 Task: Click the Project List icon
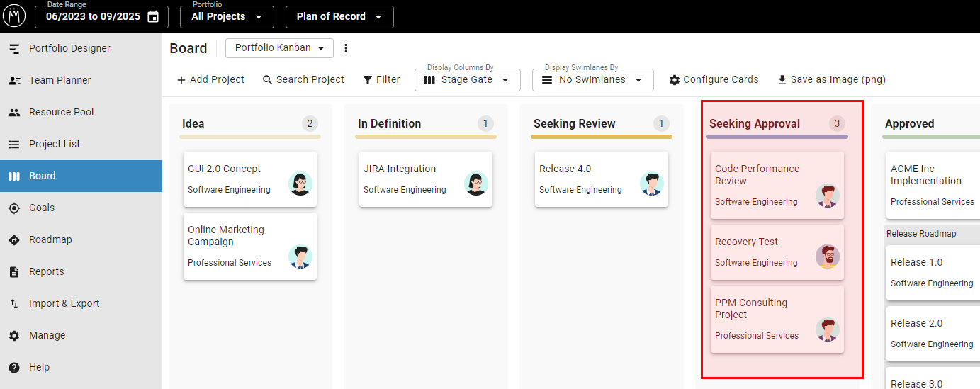tap(14, 145)
